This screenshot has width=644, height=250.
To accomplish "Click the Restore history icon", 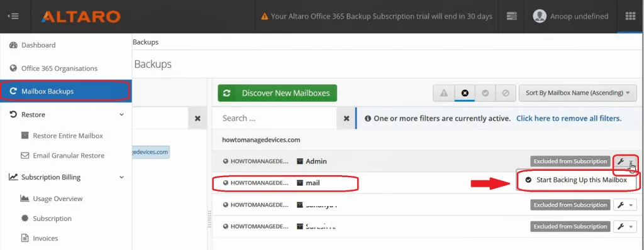I will 13,114.
